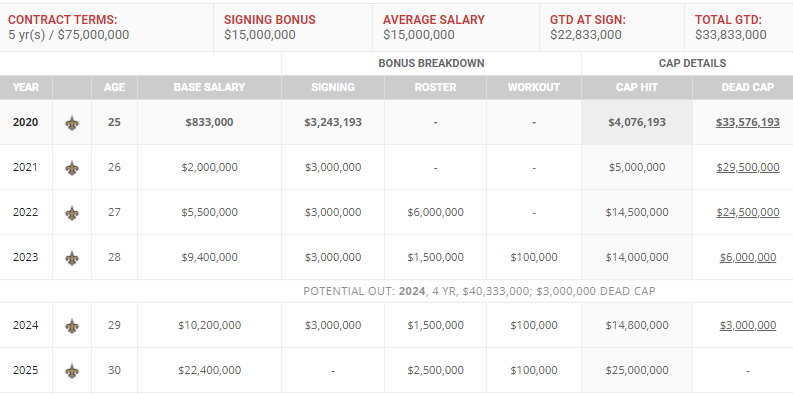Click the Saints logo in 2022 row
Screen dimensions: 793x394
coord(72,213)
